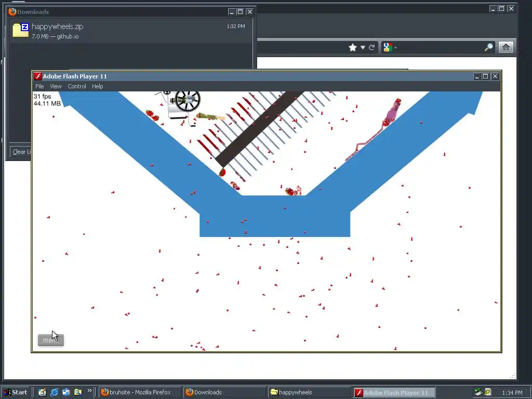Minimize the Firefox browser window
This screenshot has width=532, height=399.
[x=493, y=9]
